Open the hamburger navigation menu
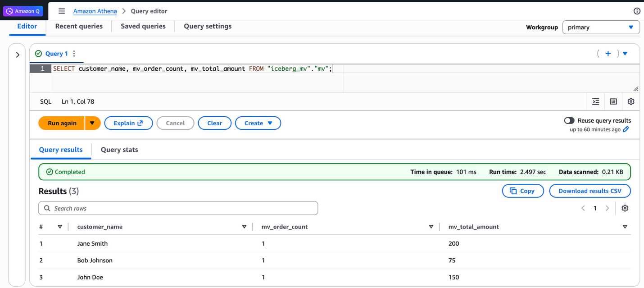Screen dimensions: 644x288 tap(62, 11)
